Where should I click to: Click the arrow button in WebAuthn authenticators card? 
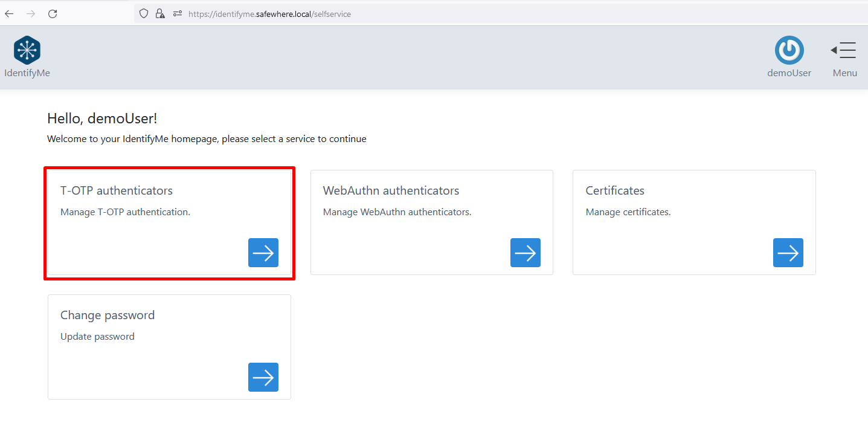[525, 253]
